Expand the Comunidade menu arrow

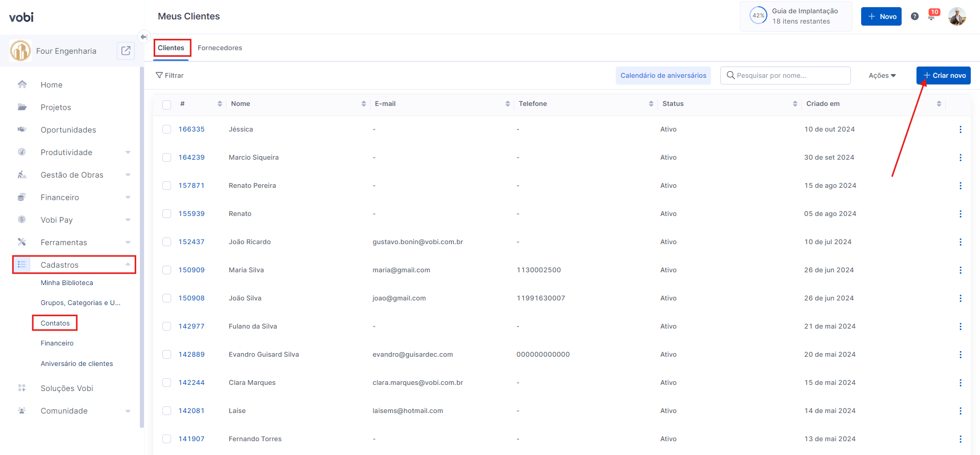click(128, 410)
